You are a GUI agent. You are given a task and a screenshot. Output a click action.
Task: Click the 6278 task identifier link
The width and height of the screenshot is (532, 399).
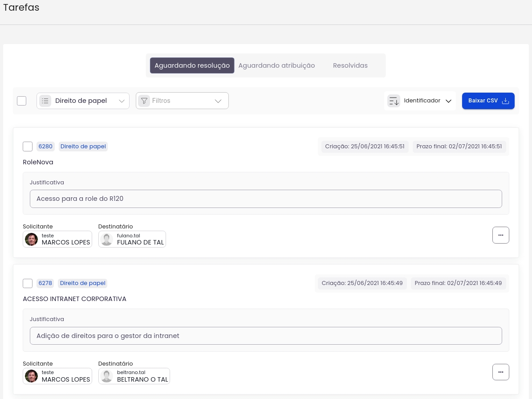coord(45,283)
